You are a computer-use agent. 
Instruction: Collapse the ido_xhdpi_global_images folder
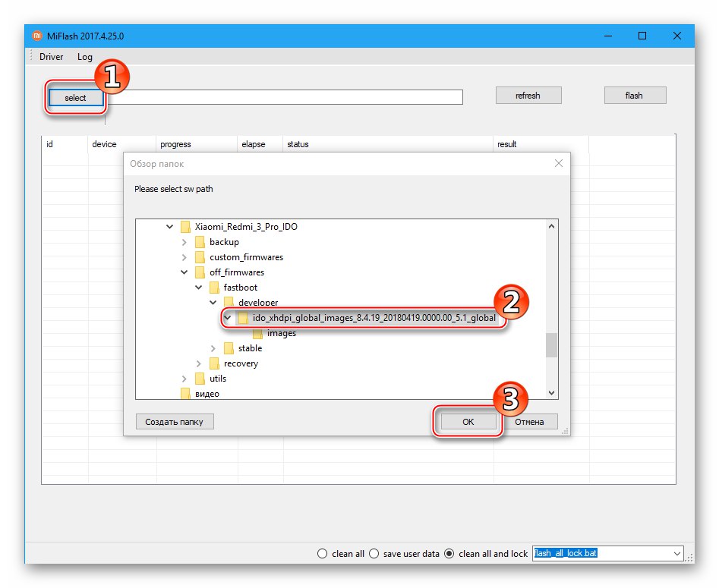pyautogui.click(x=228, y=318)
